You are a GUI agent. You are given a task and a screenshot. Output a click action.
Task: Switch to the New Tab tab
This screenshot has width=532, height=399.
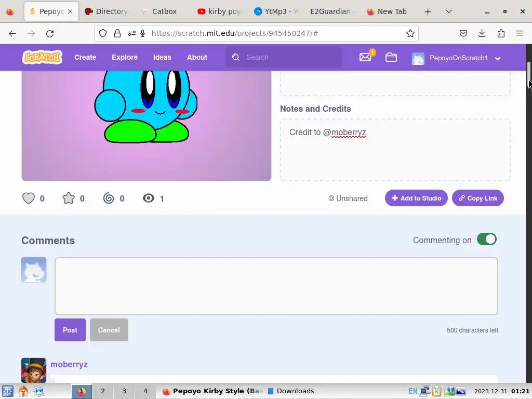click(389, 11)
